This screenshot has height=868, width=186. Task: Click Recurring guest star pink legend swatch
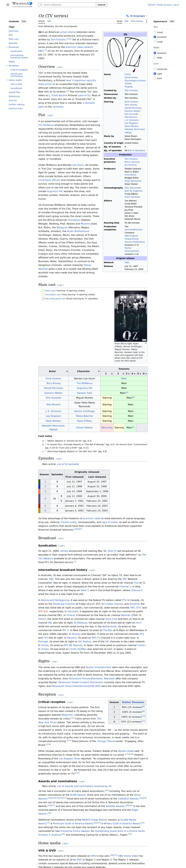pos(43,299)
